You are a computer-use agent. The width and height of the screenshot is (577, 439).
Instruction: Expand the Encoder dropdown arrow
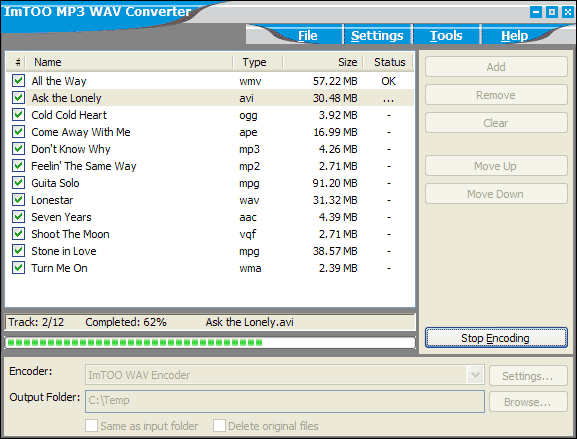click(x=475, y=375)
